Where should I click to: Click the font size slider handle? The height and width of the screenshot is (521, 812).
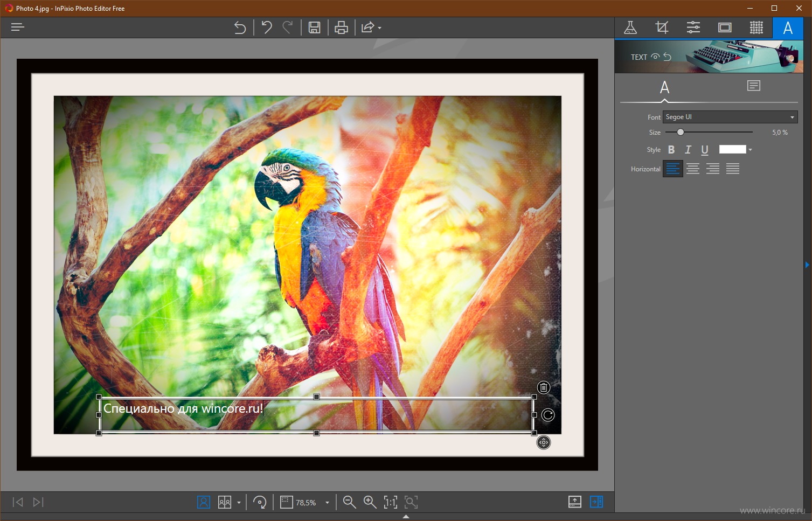(x=681, y=132)
